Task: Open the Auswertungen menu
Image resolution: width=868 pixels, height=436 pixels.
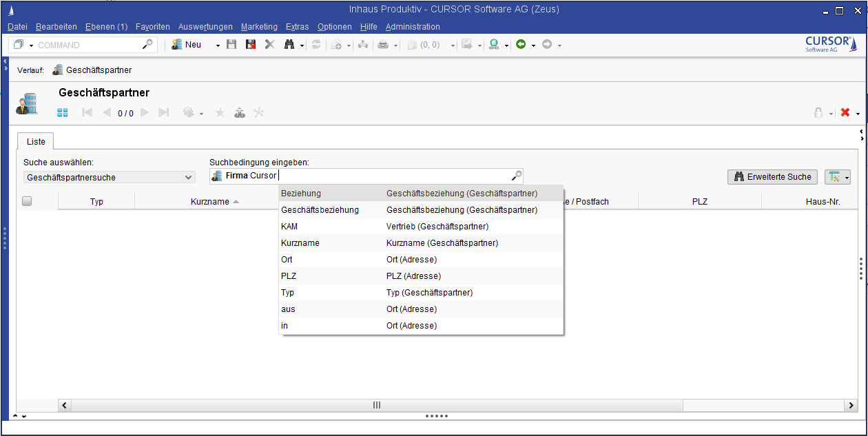Action: point(205,27)
